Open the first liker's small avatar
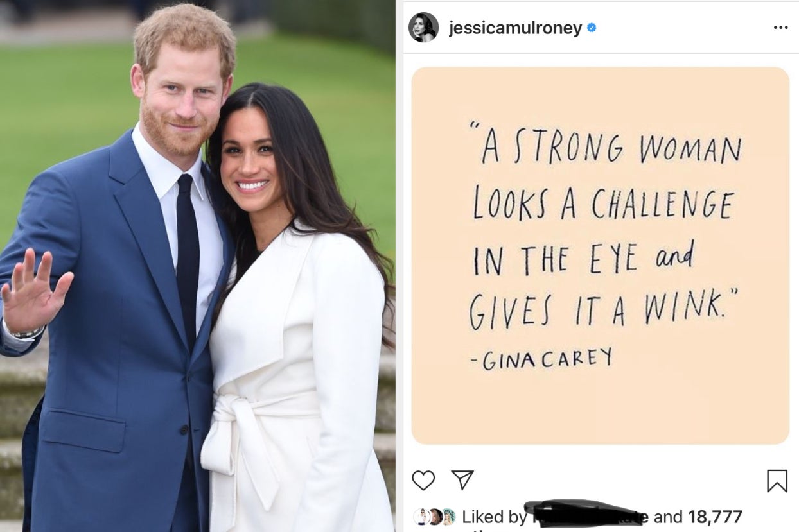The image size is (799, 532). tap(421, 517)
